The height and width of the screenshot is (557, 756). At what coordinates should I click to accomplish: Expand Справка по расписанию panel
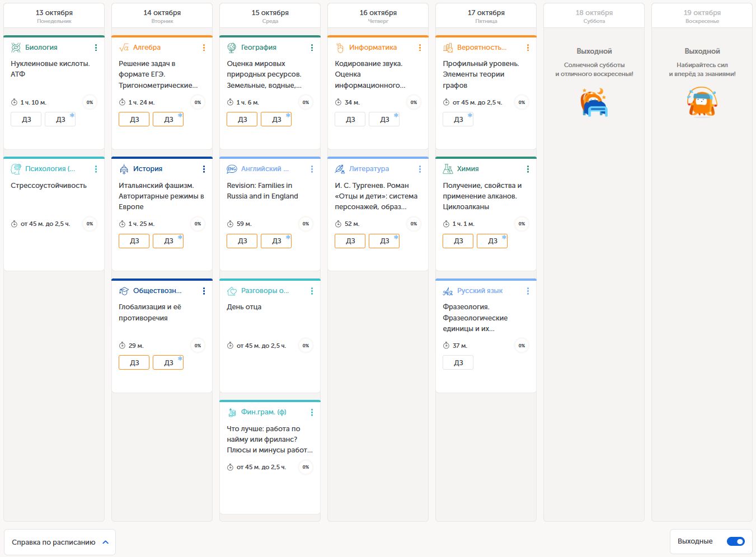(59, 542)
